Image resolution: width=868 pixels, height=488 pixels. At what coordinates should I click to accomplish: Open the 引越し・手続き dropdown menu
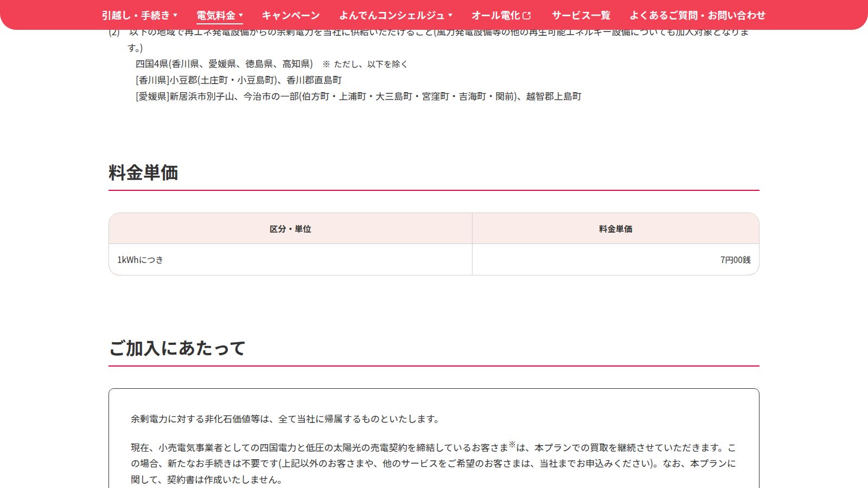pos(139,15)
